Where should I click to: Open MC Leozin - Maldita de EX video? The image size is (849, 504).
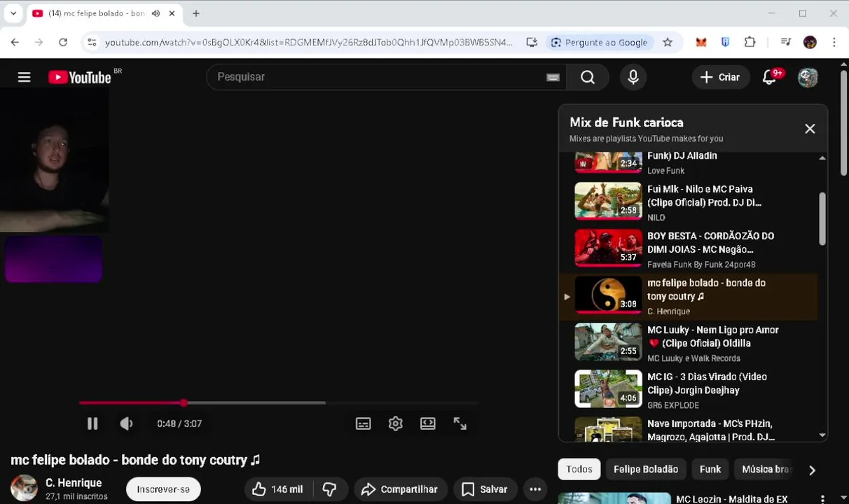coord(731,498)
